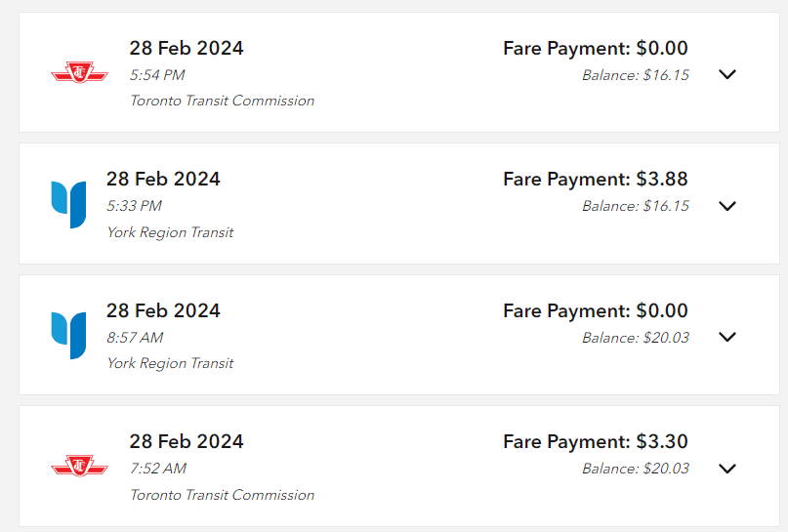Click the York Region Transit logo at 8:57 AM
Screen dimensions: 788x532
[68, 335]
